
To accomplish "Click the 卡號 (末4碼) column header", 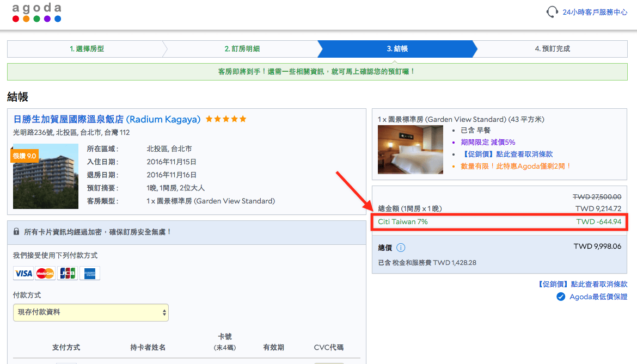I will click(x=225, y=342).
